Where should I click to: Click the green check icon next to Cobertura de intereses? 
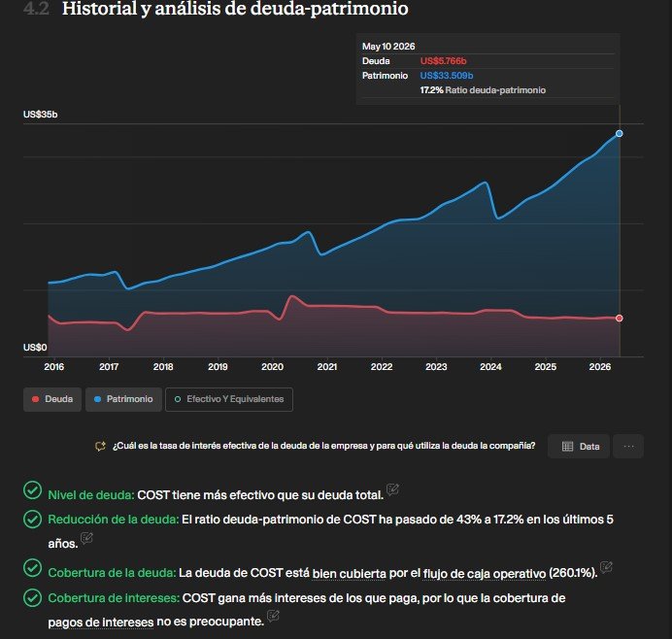[33, 597]
